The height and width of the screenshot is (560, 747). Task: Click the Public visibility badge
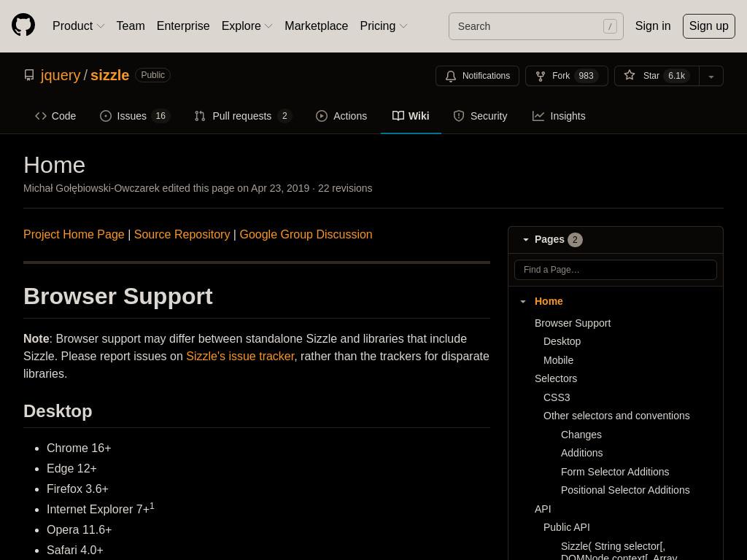click(x=153, y=75)
